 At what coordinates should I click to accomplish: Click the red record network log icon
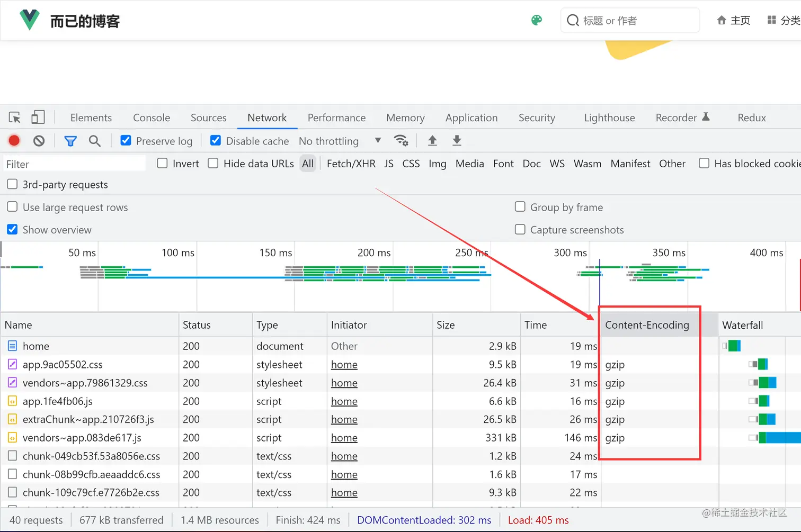(14, 141)
